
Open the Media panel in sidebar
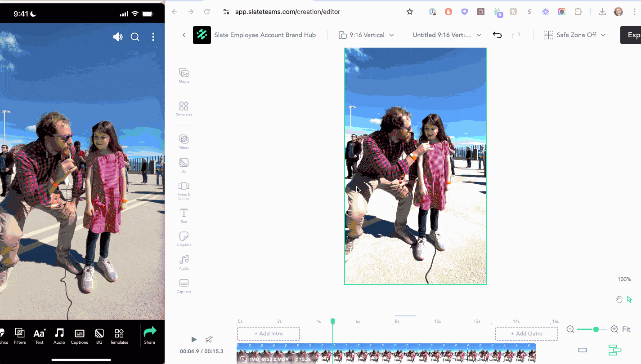pyautogui.click(x=184, y=75)
